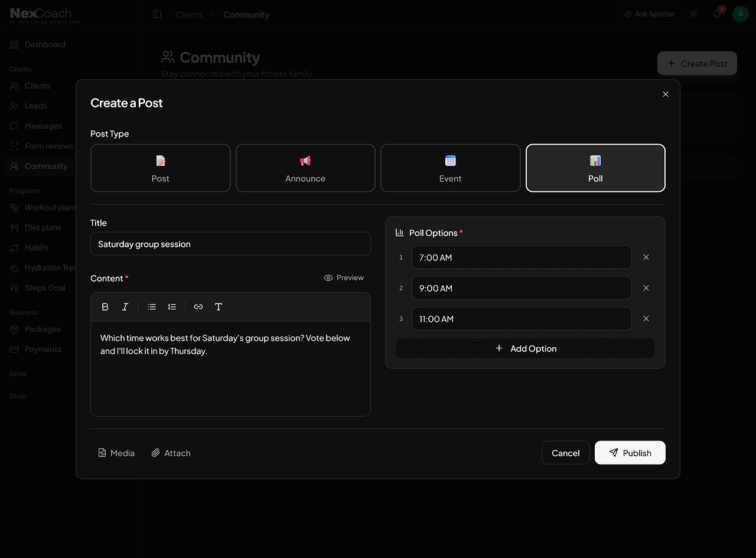
Task: Select the Poll post type
Action: 595,168
